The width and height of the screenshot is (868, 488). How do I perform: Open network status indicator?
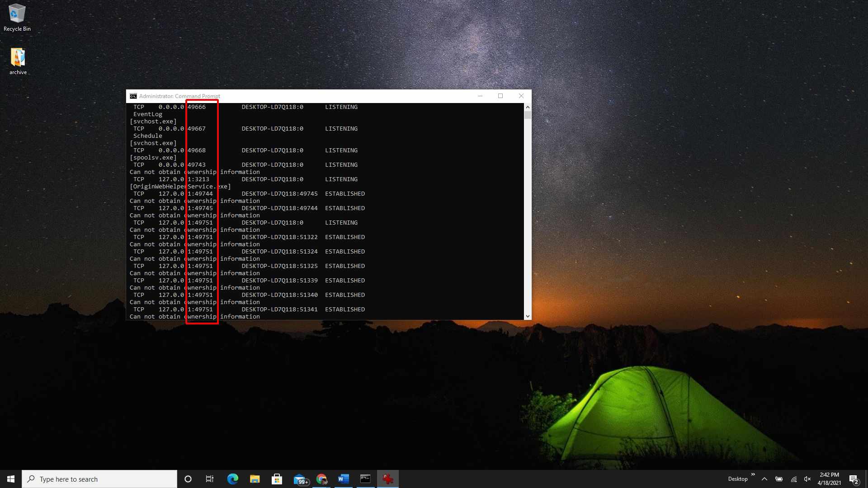[793, 479]
